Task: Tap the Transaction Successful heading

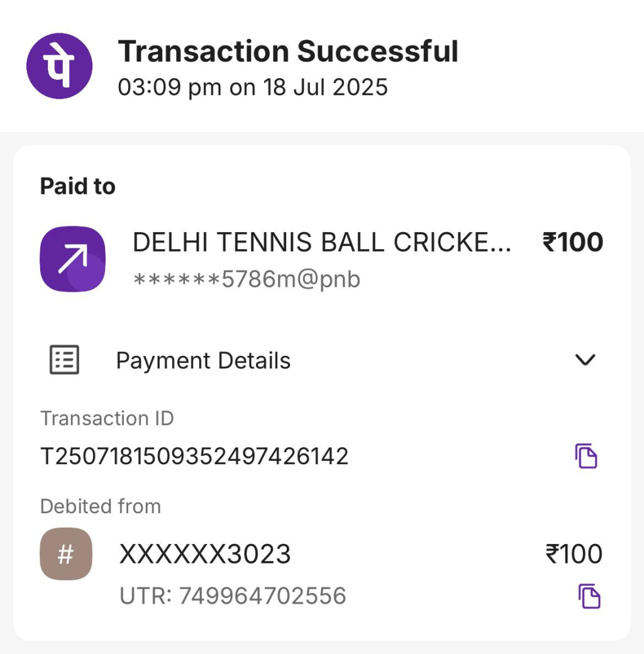Action: [x=288, y=51]
